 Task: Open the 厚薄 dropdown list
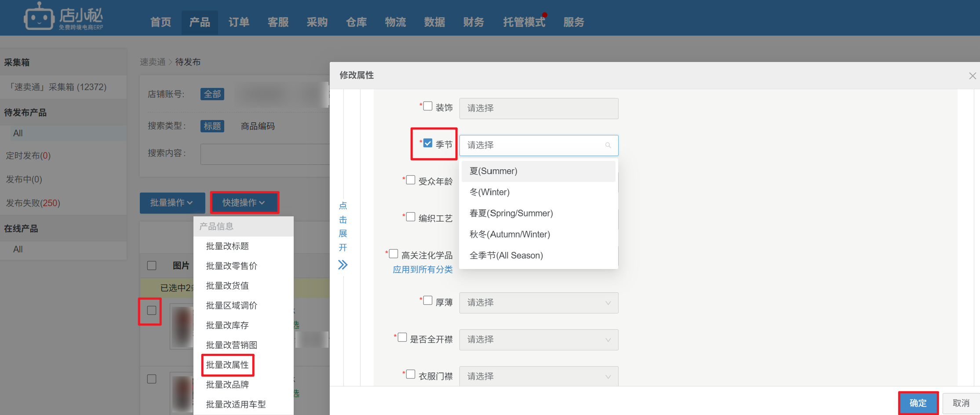point(539,303)
